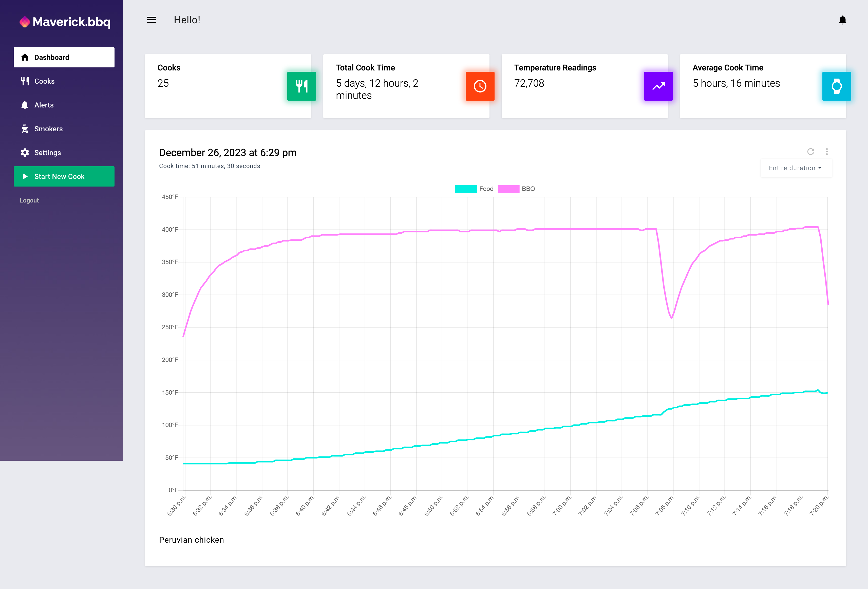Open the Alerts sidebar item
This screenshot has width=868, height=589.
click(44, 105)
